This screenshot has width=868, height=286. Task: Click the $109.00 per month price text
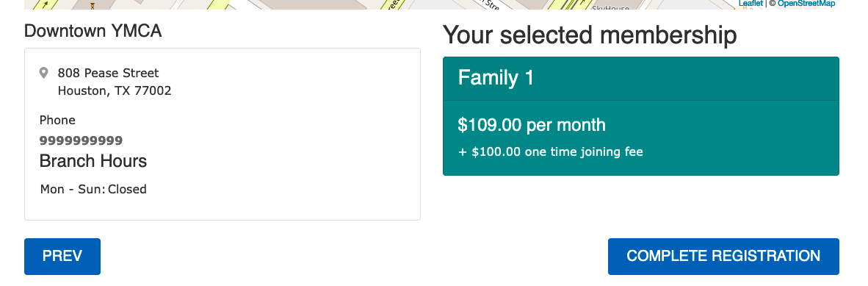[532, 125]
